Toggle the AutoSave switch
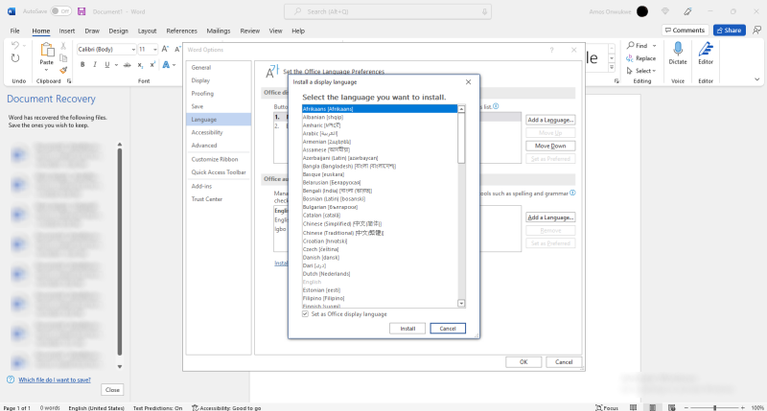 pyautogui.click(x=61, y=11)
